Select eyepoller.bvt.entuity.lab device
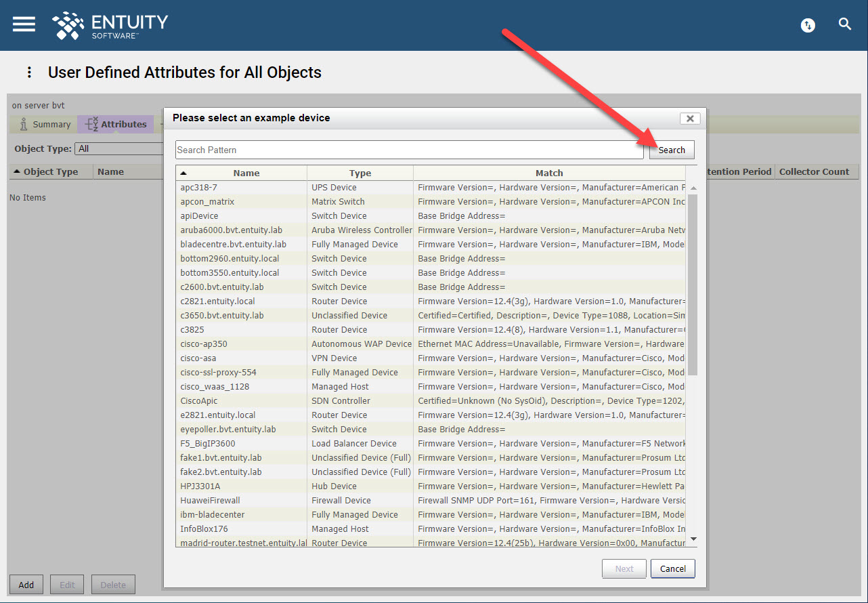The image size is (868, 603). [x=431, y=430]
